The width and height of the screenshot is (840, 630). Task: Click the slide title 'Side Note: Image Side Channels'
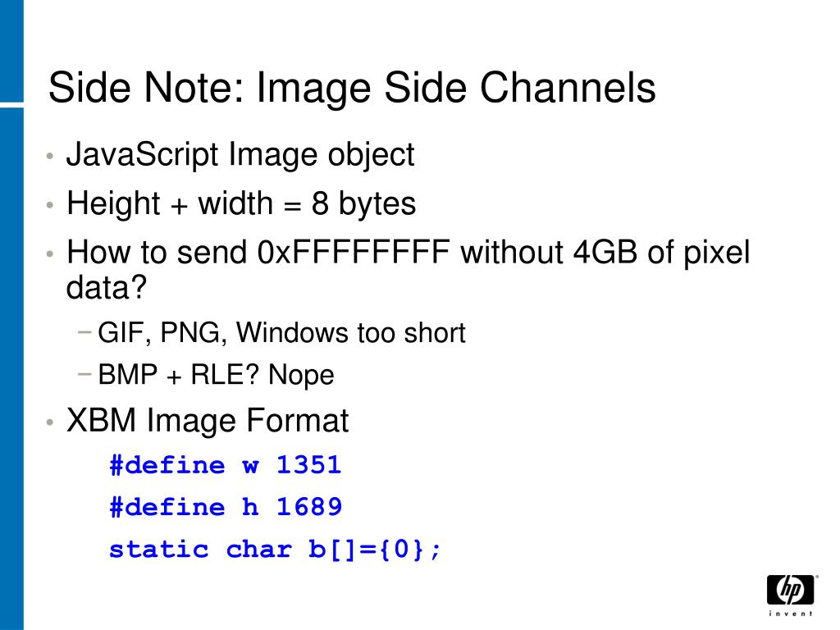click(352, 89)
